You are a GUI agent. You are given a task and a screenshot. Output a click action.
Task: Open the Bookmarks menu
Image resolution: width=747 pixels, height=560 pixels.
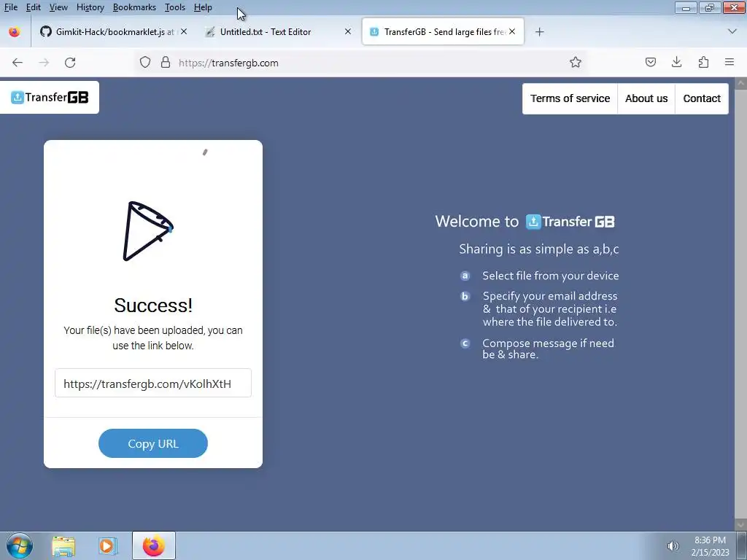coord(134,7)
